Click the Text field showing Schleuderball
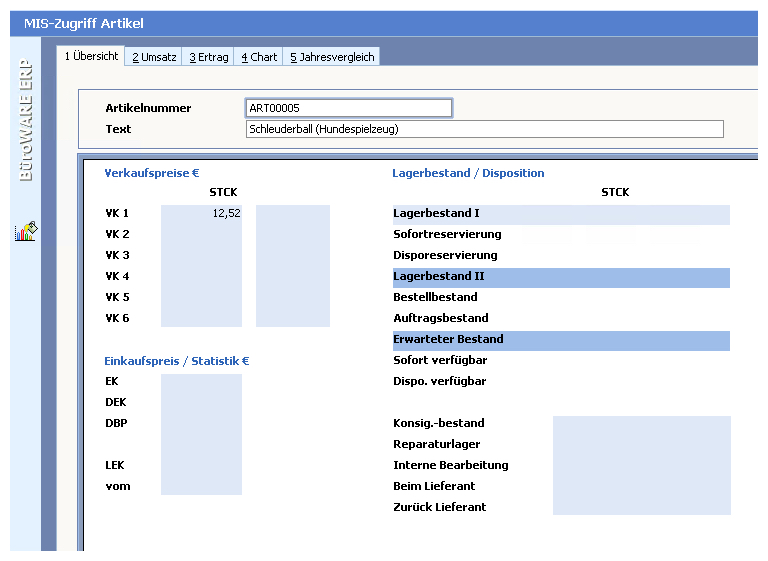Image resolution: width=768 pixels, height=561 pixels. point(484,129)
